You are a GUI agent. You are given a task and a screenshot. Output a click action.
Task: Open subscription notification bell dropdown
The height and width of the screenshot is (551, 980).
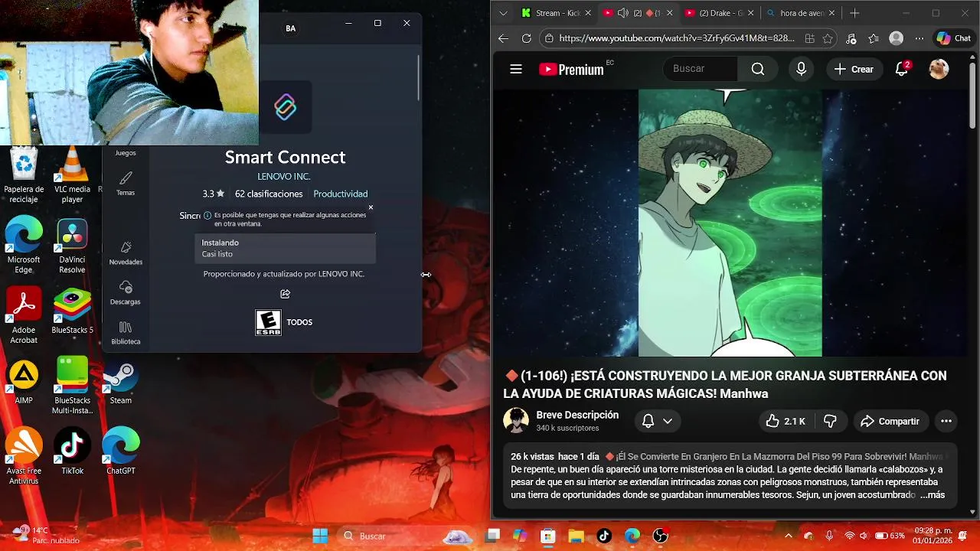(x=657, y=421)
